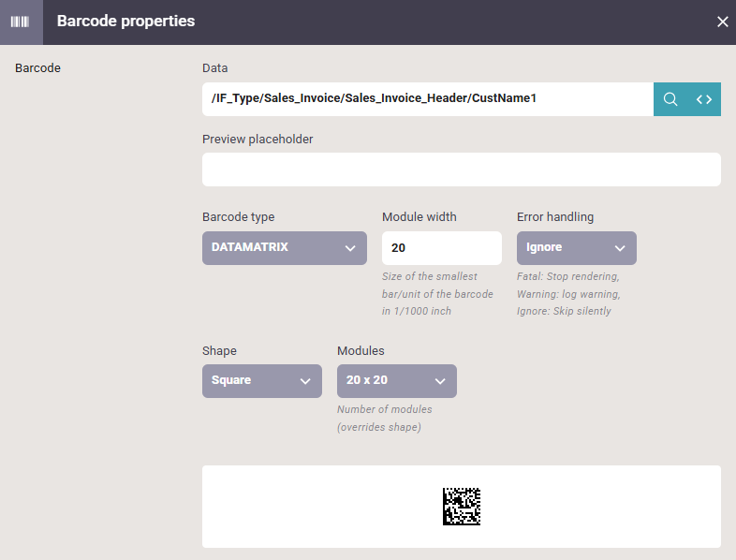Open the code expression editor icon
This screenshot has height=560, width=736.
coord(704,99)
